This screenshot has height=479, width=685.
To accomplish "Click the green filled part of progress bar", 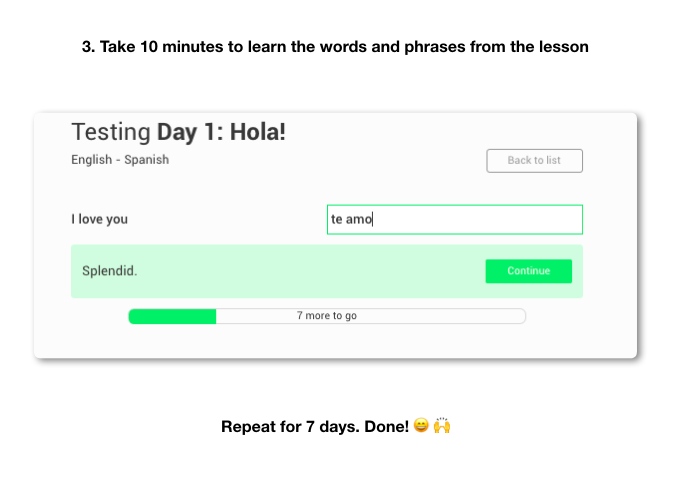I will click(x=172, y=316).
